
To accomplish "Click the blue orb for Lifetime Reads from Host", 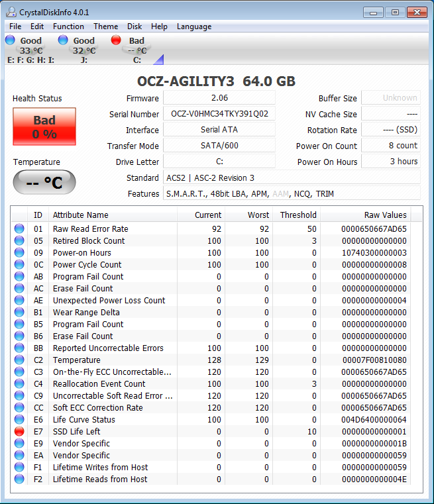I will click(19, 479).
